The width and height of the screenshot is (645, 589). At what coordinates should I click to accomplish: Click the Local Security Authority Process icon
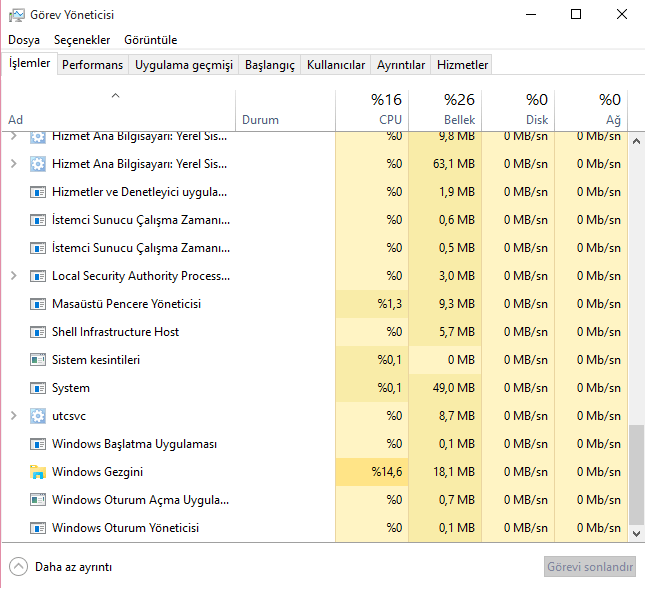click(x=38, y=276)
